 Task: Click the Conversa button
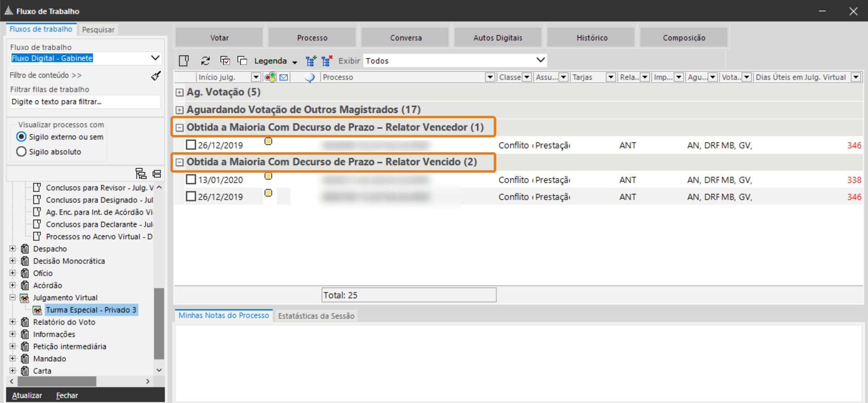coord(406,38)
